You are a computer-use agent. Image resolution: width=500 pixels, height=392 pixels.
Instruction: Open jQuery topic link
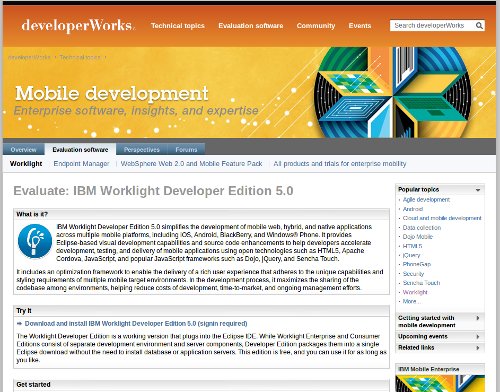[x=411, y=255]
